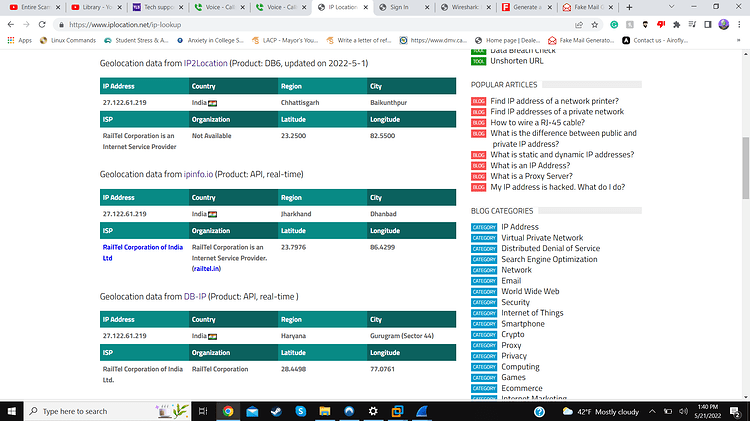Switch to the Tech support tab

click(x=157, y=7)
